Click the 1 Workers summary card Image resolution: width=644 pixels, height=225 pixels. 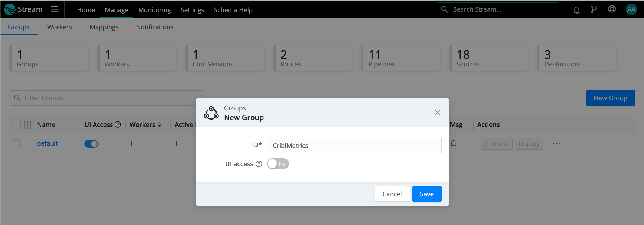tap(137, 58)
